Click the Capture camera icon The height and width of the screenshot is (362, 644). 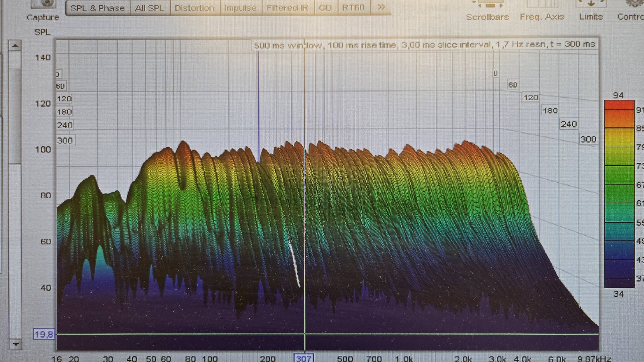(44, 4)
